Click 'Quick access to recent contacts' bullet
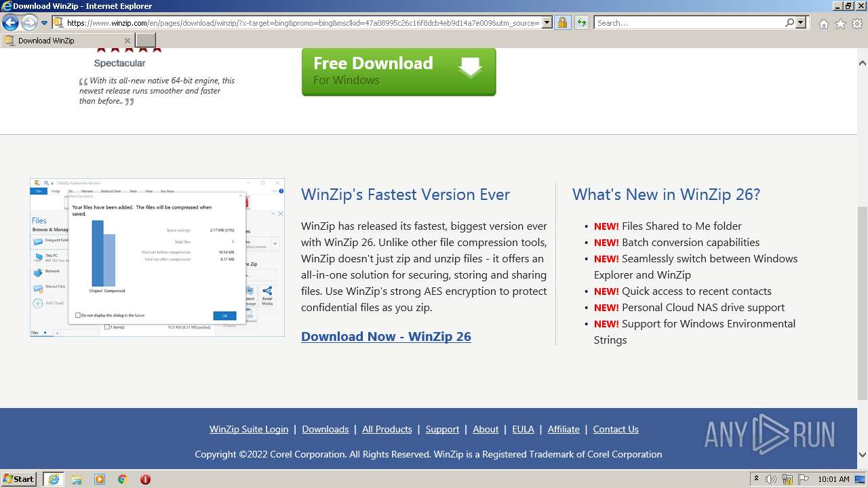 696,291
